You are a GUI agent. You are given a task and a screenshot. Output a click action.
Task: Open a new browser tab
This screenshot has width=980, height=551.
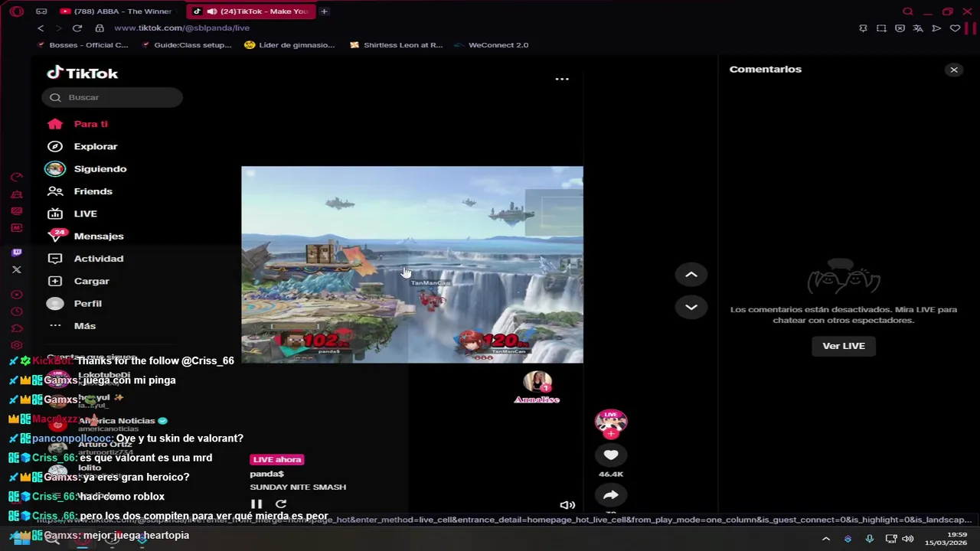click(x=324, y=11)
